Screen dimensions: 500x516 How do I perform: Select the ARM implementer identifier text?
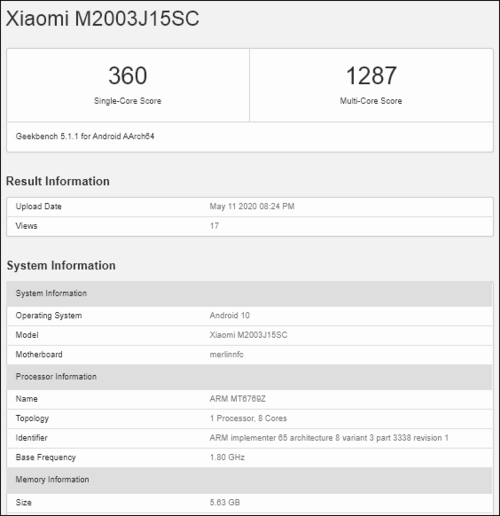coord(329,438)
